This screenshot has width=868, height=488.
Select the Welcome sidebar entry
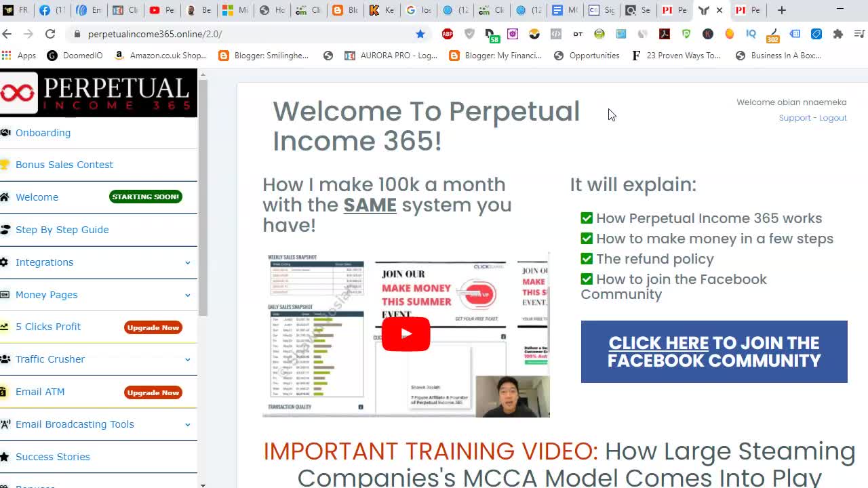[x=37, y=197]
